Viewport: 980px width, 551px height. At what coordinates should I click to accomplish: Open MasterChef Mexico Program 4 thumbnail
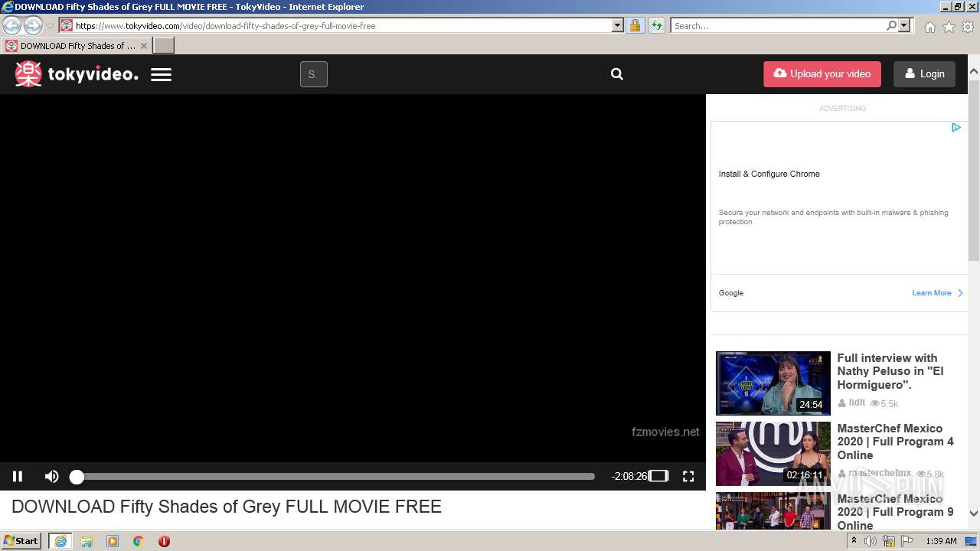coord(773,454)
